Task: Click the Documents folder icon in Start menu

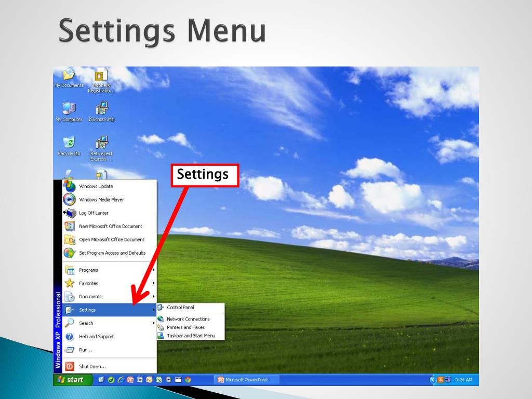Action: [70, 297]
